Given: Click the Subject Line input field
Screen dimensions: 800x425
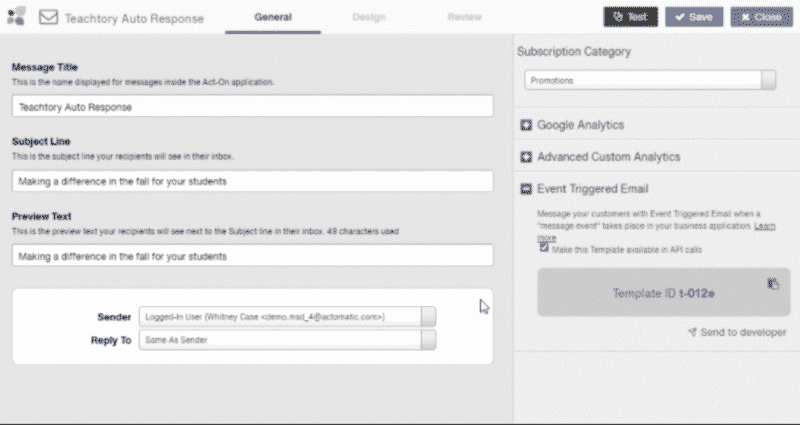Looking at the screenshot, I should tap(252, 181).
